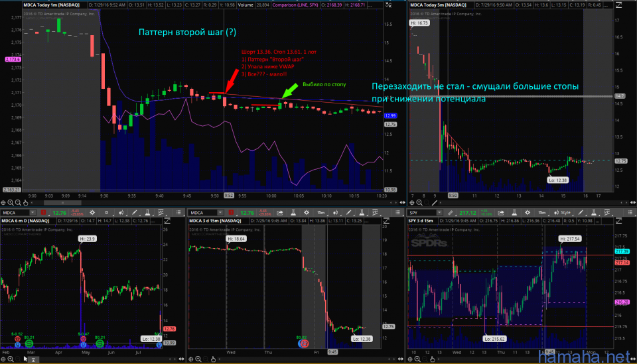Click the red clipboard link icon in 15m MDCA chart
Viewport: 637px width, 364px height.
231,213
